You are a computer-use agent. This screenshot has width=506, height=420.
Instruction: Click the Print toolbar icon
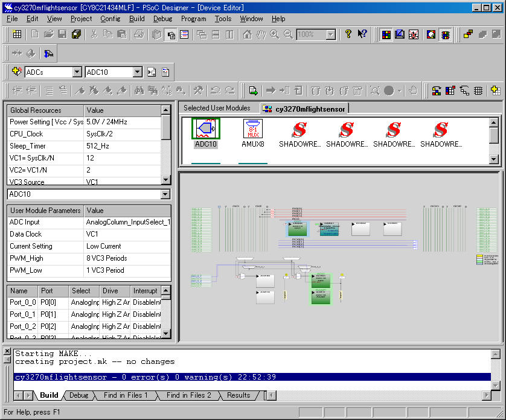[x=139, y=34]
